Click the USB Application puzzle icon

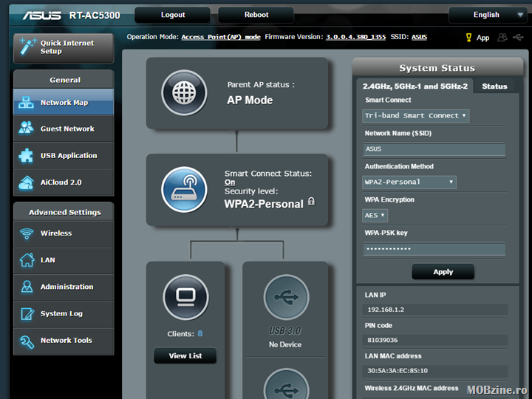26,155
